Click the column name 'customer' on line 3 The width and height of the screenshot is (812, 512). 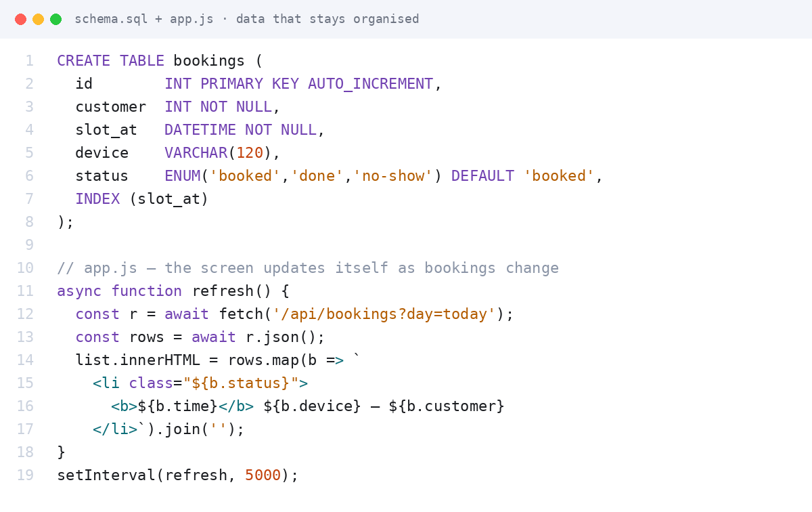(110, 107)
